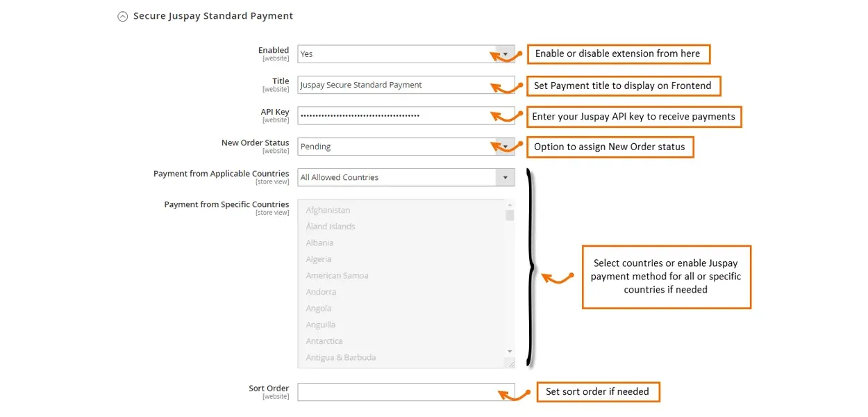Open Payment from Applicable Countries dropdown
The image size is (868, 417).
click(406, 177)
